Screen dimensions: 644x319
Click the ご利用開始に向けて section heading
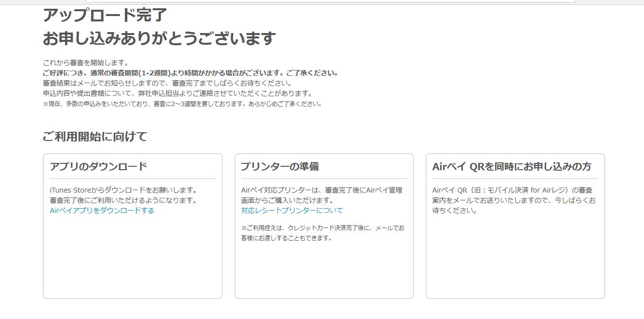tap(95, 137)
